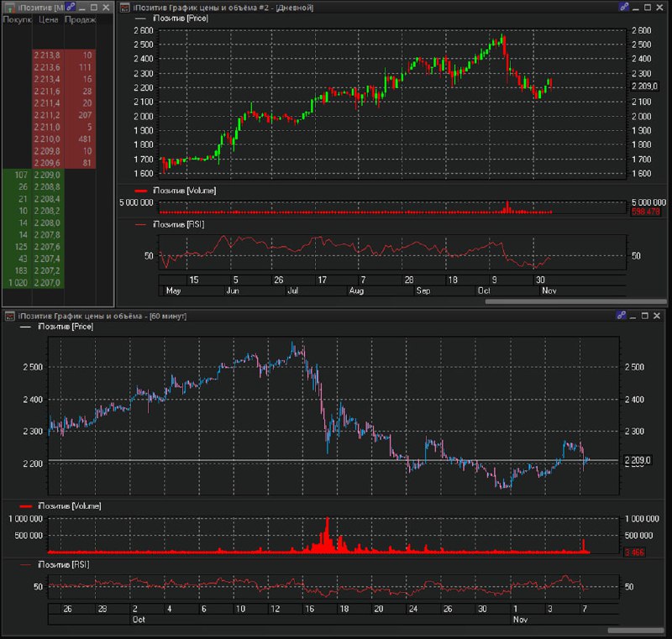
Task: Click the 60-minute chart window's title bar icon
Action: [9, 316]
